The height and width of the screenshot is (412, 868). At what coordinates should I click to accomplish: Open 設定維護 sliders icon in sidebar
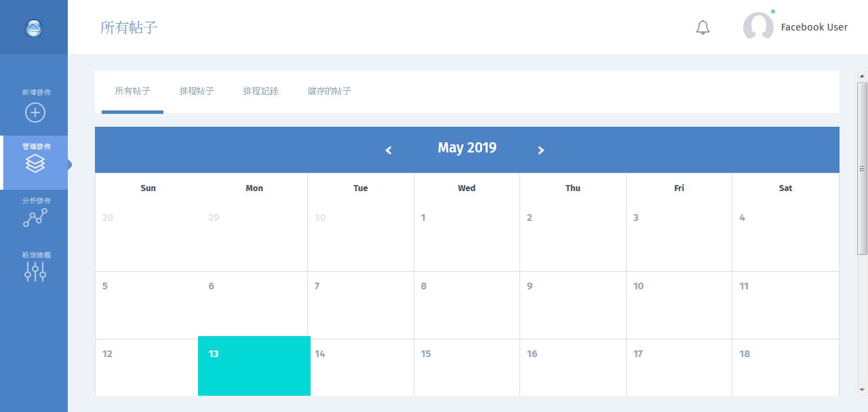[35, 272]
